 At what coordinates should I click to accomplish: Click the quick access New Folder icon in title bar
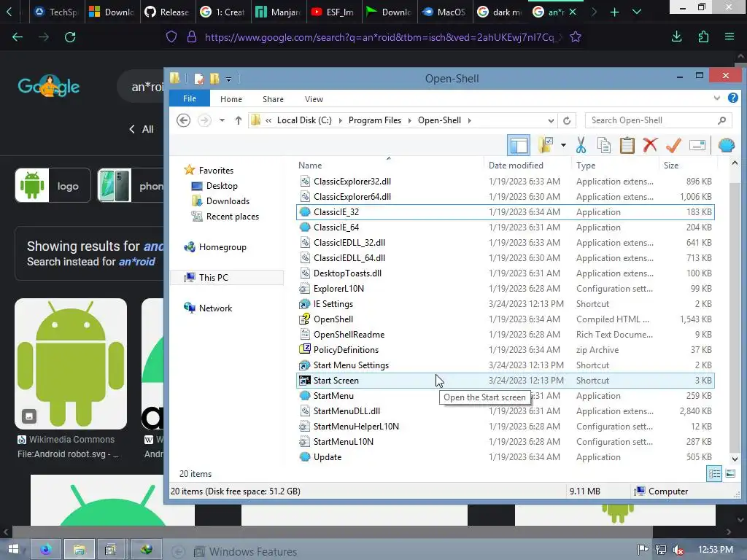(214, 79)
